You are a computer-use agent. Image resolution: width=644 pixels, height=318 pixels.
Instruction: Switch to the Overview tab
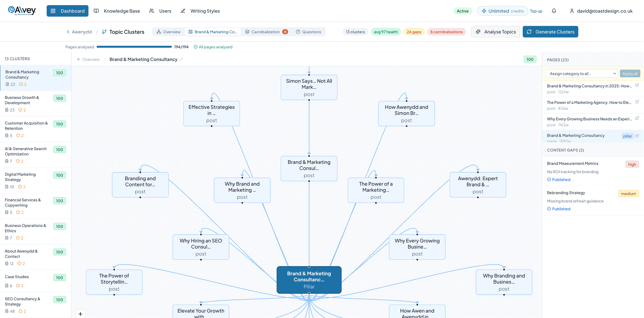[168, 32]
